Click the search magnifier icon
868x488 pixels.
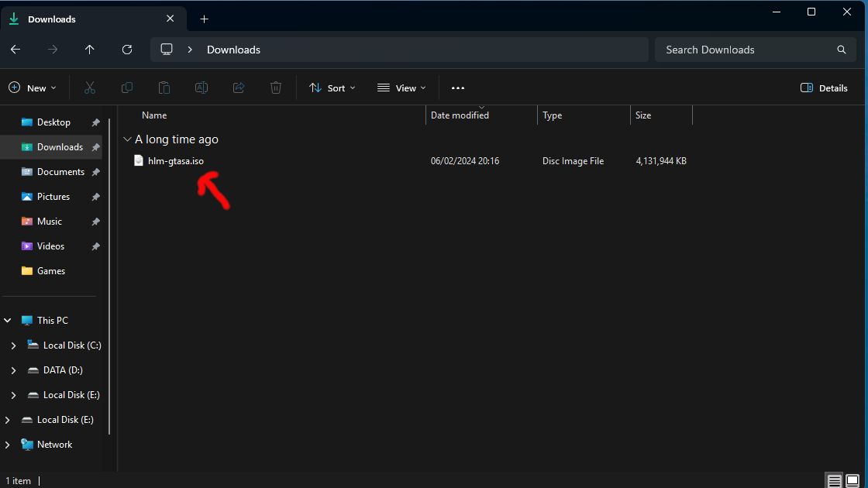pyautogui.click(x=842, y=50)
